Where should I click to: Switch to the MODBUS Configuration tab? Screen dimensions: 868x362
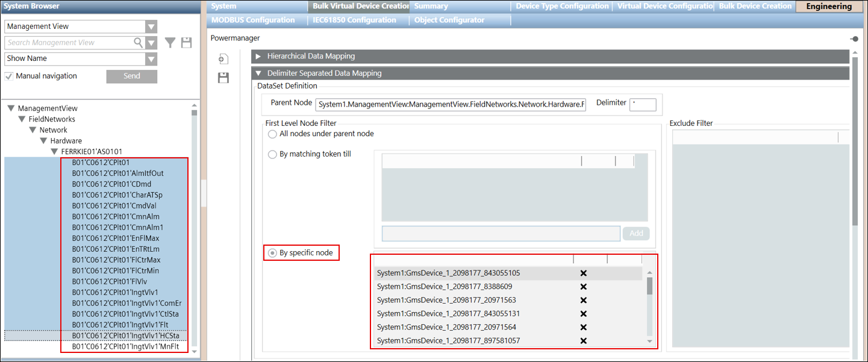[253, 20]
